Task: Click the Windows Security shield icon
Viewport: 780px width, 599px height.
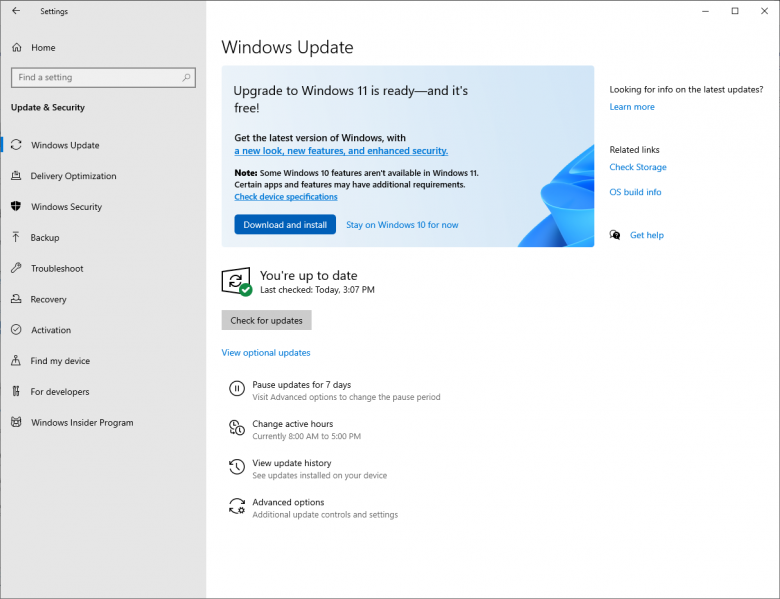Action: (16, 207)
